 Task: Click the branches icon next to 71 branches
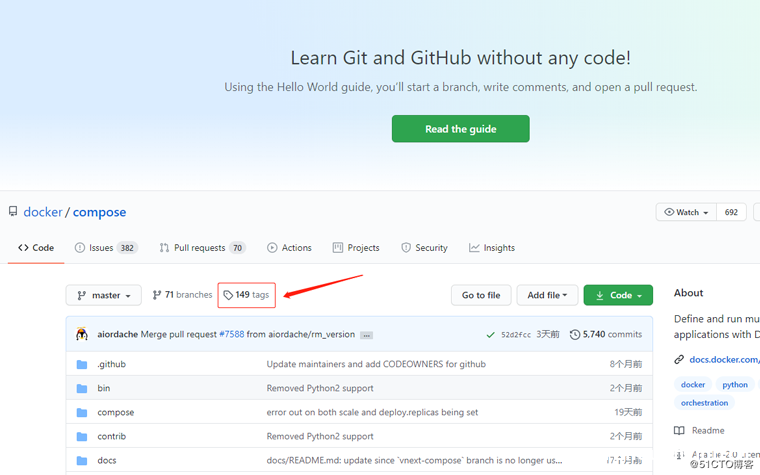click(157, 295)
